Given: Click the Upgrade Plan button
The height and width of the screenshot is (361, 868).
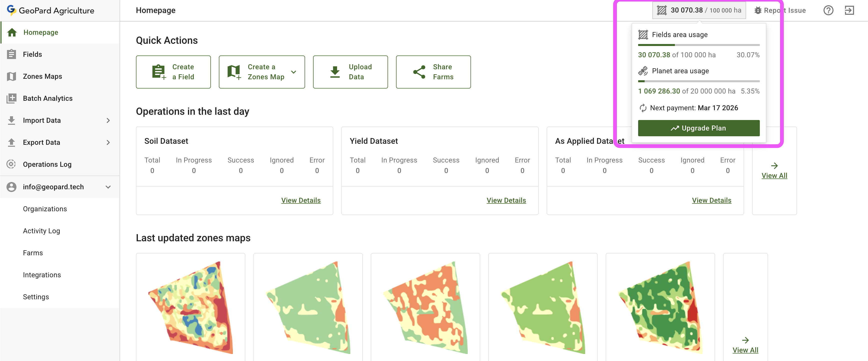Looking at the screenshot, I should click(x=699, y=128).
